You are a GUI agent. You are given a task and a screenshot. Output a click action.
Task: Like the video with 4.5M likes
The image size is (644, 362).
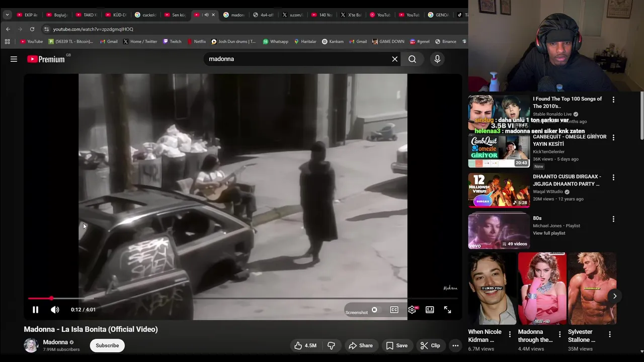click(305, 345)
